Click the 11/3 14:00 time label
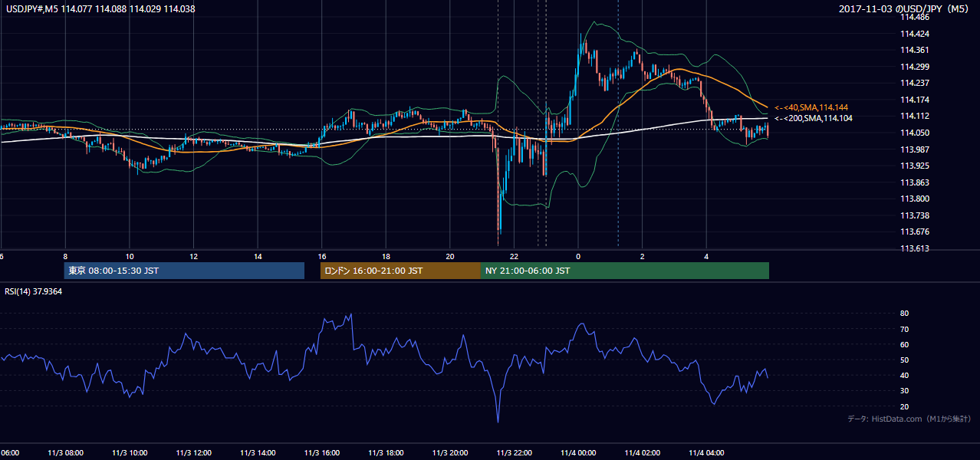The image size is (980, 460). coord(258,453)
